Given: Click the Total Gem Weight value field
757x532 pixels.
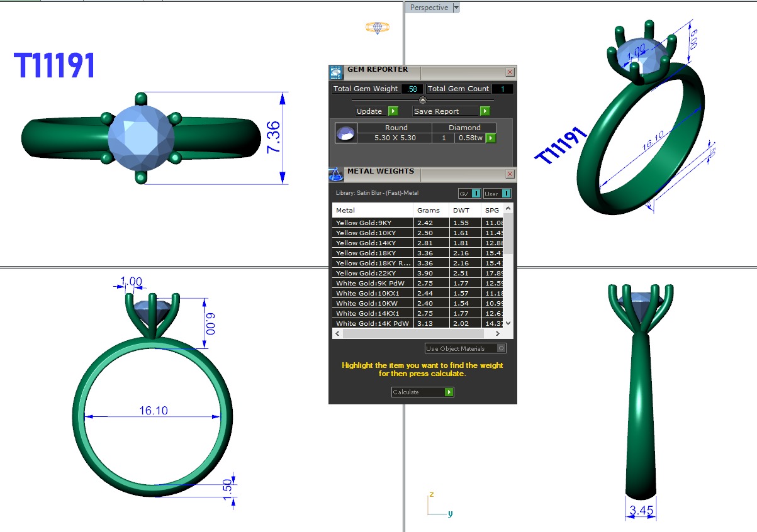Looking at the screenshot, I should tap(412, 89).
